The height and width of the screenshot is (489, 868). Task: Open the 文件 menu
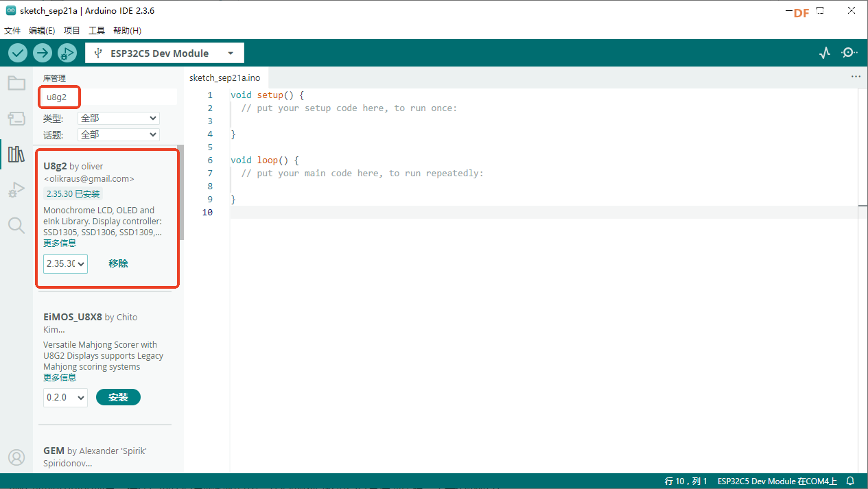pos(12,31)
